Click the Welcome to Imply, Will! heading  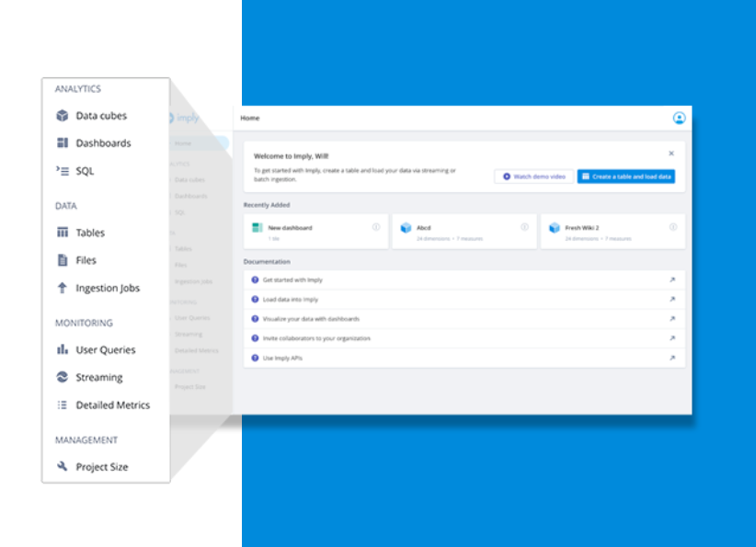click(292, 156)
